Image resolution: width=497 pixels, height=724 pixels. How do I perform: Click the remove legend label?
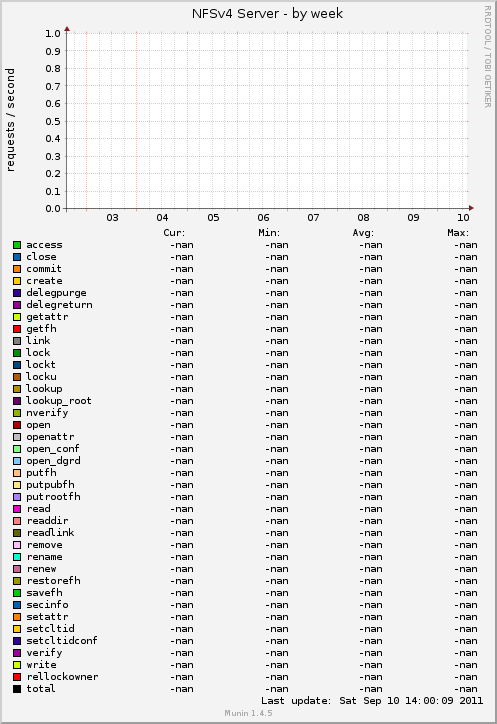point(44,545)
